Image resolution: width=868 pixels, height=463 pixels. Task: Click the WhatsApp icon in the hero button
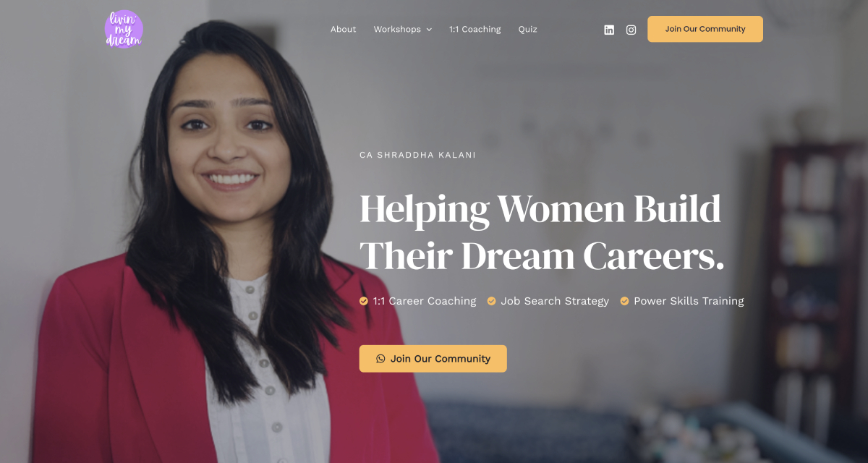pyautogui.click(x=380, y=359)
